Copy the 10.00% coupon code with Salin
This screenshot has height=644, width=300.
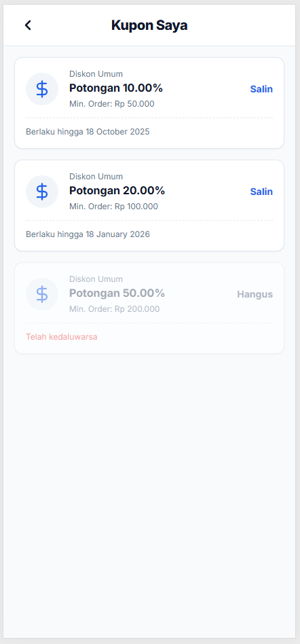point(261,89)
